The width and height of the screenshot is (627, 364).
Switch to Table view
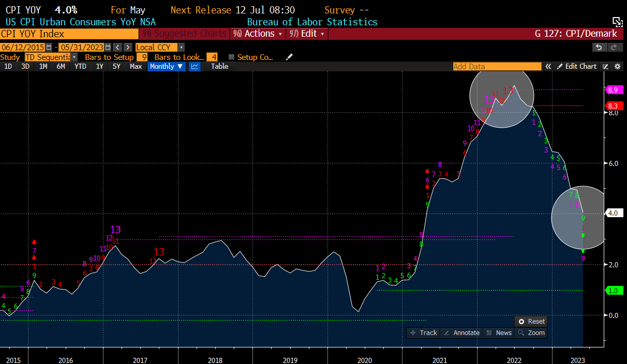219,66
